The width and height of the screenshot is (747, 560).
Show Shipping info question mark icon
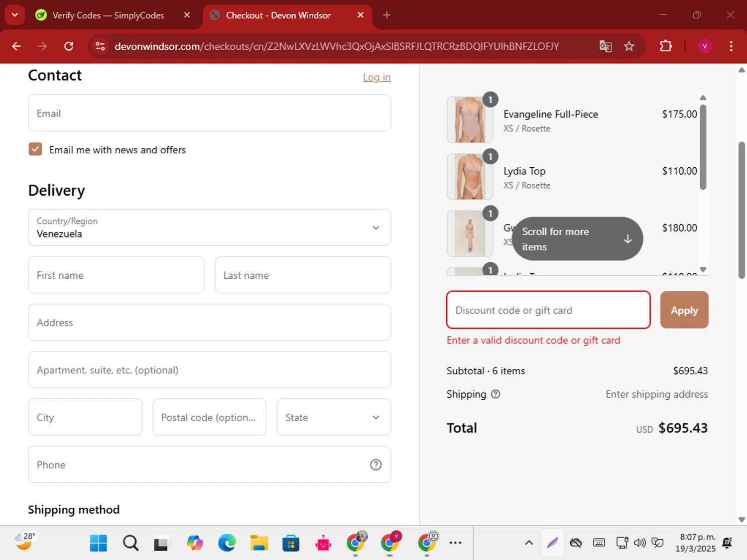coord(496,394)
